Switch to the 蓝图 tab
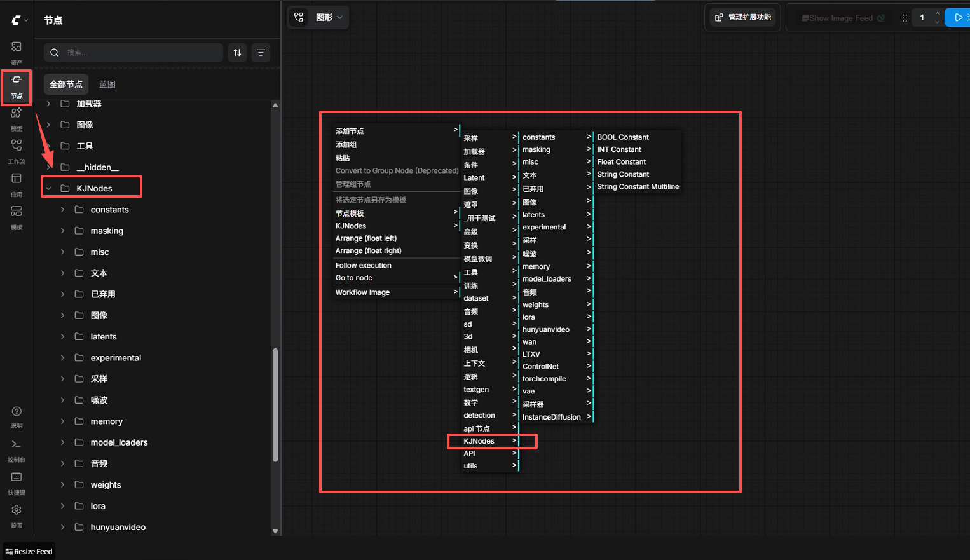Image resolution: width=970 pixels, height=560 pixels. coord(107,84)
